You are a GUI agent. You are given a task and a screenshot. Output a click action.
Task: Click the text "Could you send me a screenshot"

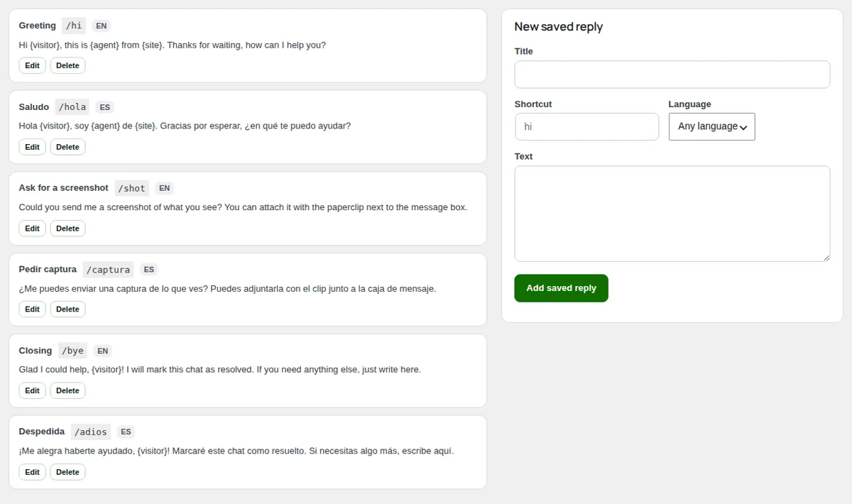[x=243, y=207]
